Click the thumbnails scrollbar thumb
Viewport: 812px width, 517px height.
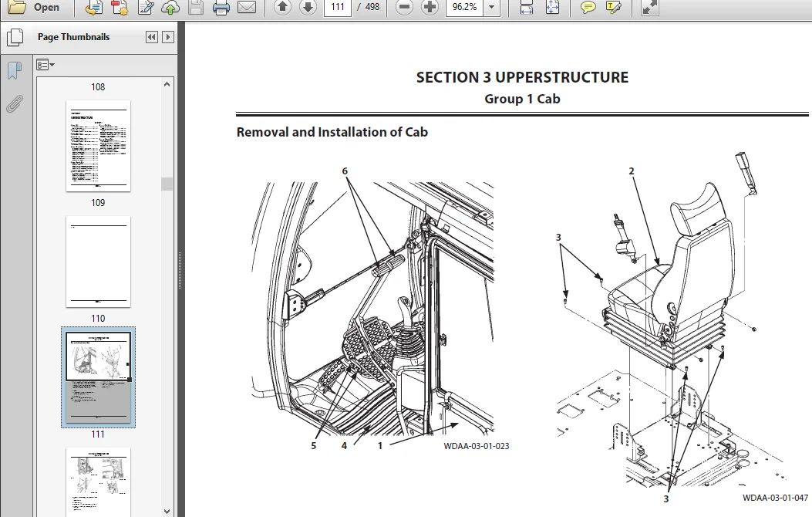[167, 184]
